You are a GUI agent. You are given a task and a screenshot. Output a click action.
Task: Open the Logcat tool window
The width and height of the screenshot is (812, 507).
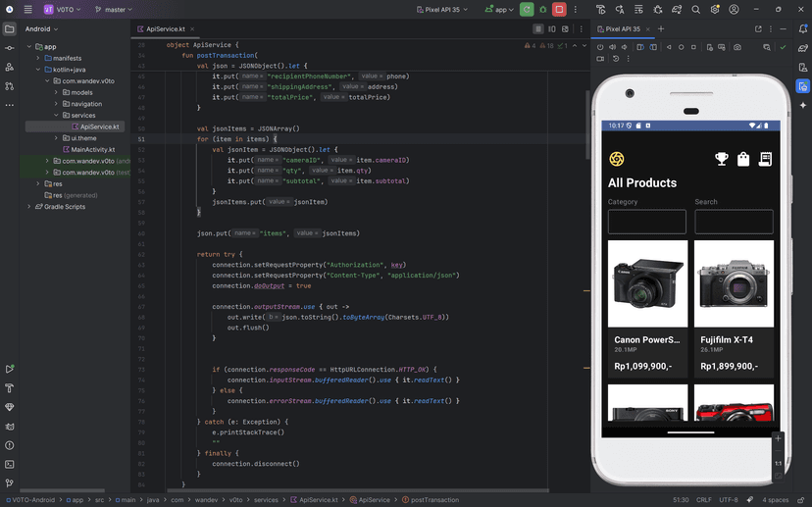click(10, 426)
